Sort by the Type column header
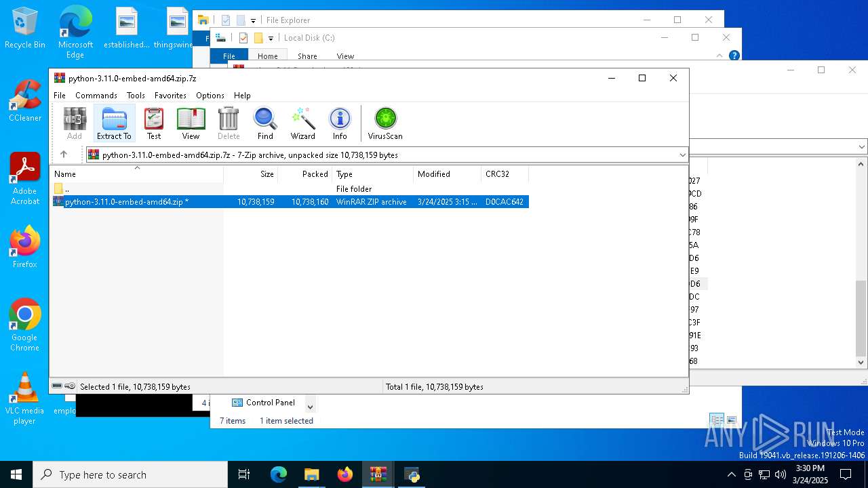 pyautogui.click(x=373, y=174)
